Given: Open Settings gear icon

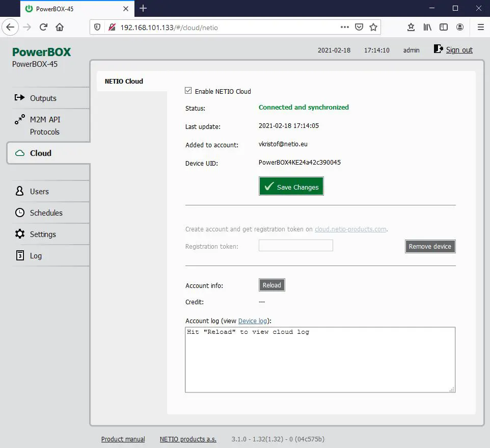Looking at the screenshot, I should [20, 234].
